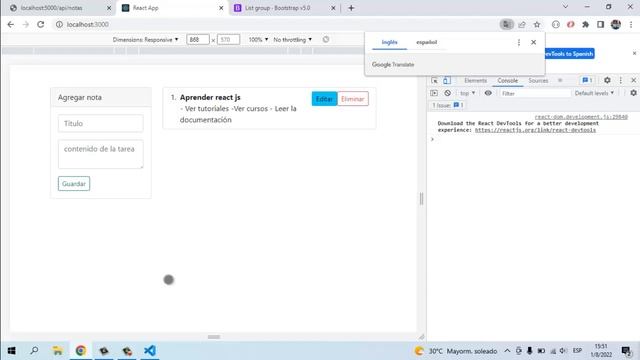The width and height of the screenshot is (640, 360).
Task: Open Chrome side panel icon
Action: pos(600,24)
